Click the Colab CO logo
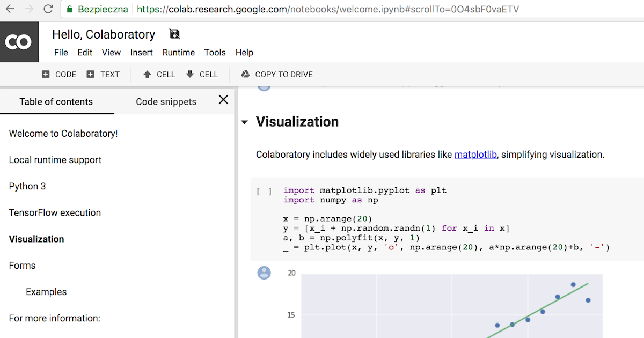 [19, 41]
